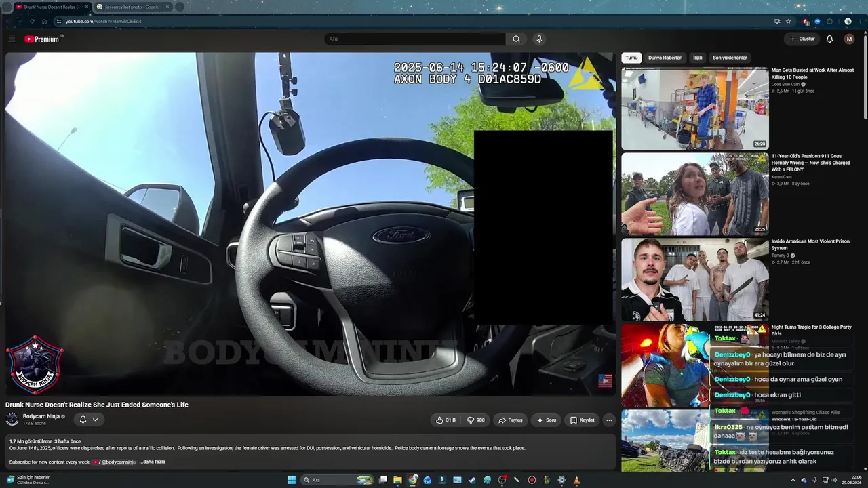Click the youtube.com address bar
Image resolution: width=868 pixels, height=488 pixels.
(407, 21)
